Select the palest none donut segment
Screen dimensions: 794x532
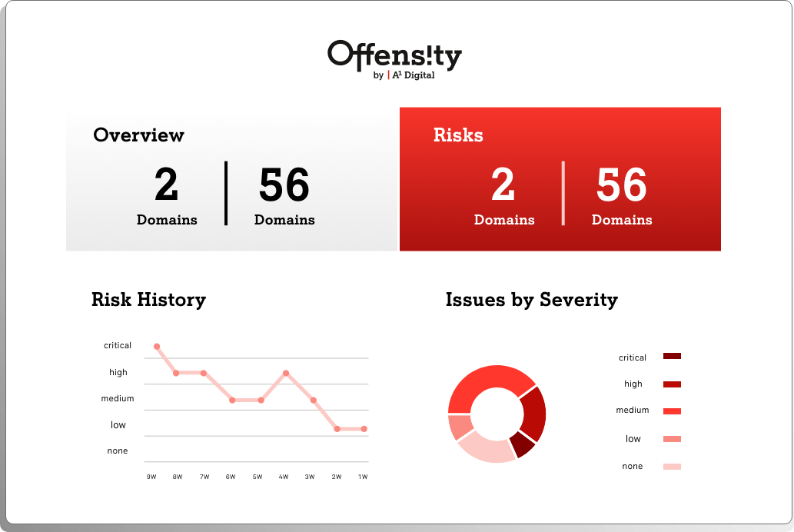click(x=489, y=447)
